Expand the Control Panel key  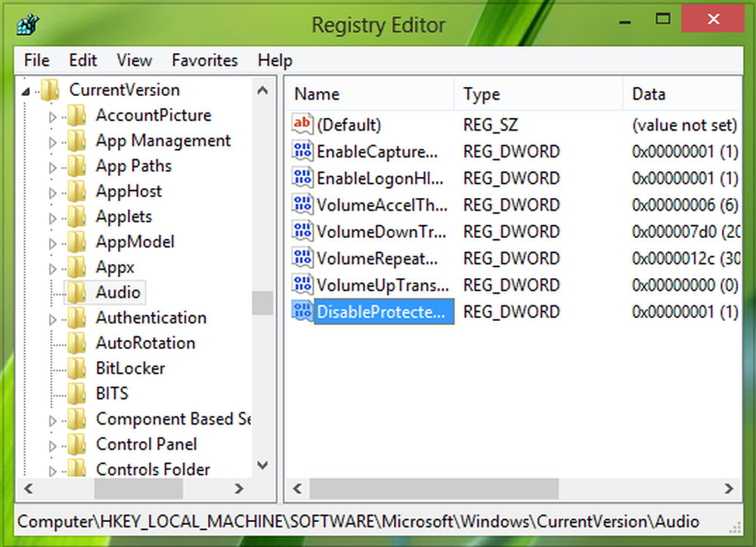tap(52, 445)
